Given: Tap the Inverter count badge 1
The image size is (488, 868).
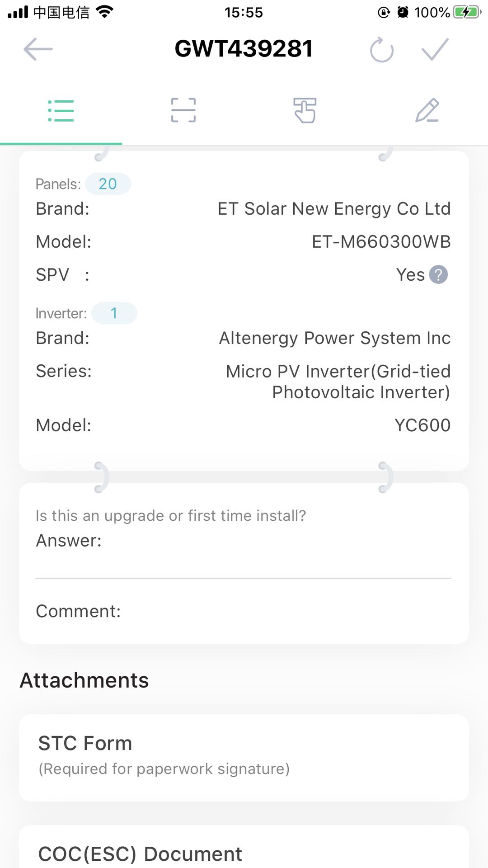Looking at the screenshot, I should coord(114,313).
